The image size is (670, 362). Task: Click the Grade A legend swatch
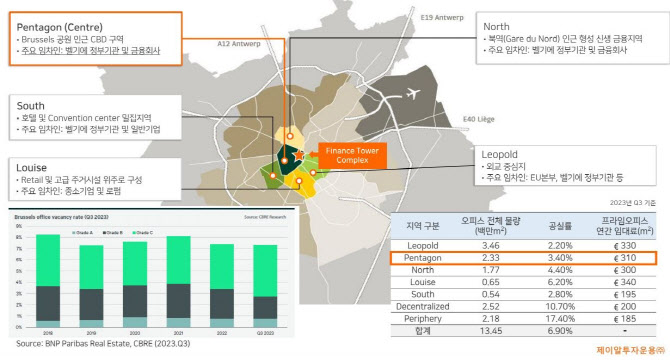pos(73,233)
